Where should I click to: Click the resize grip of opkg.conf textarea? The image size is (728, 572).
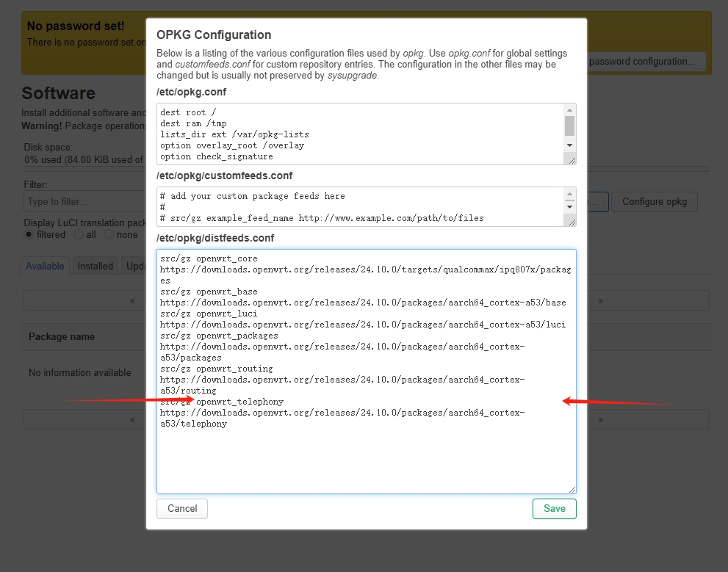(x=572, y=161)
